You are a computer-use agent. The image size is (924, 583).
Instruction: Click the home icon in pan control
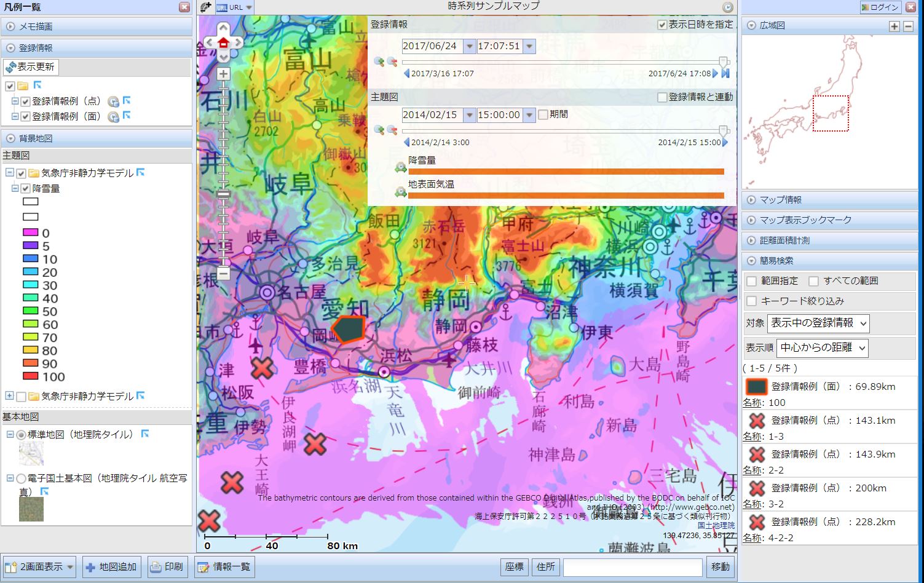[223, 42]
